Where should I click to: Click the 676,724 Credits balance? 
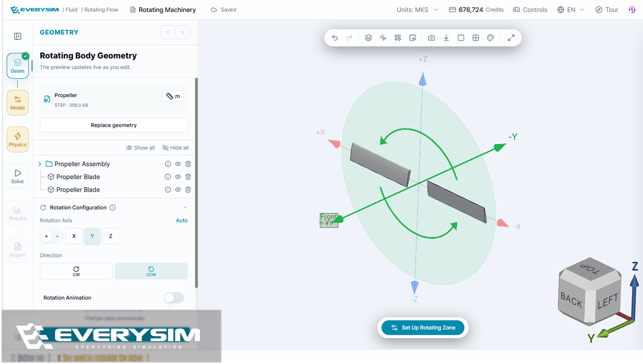[476, 10]
